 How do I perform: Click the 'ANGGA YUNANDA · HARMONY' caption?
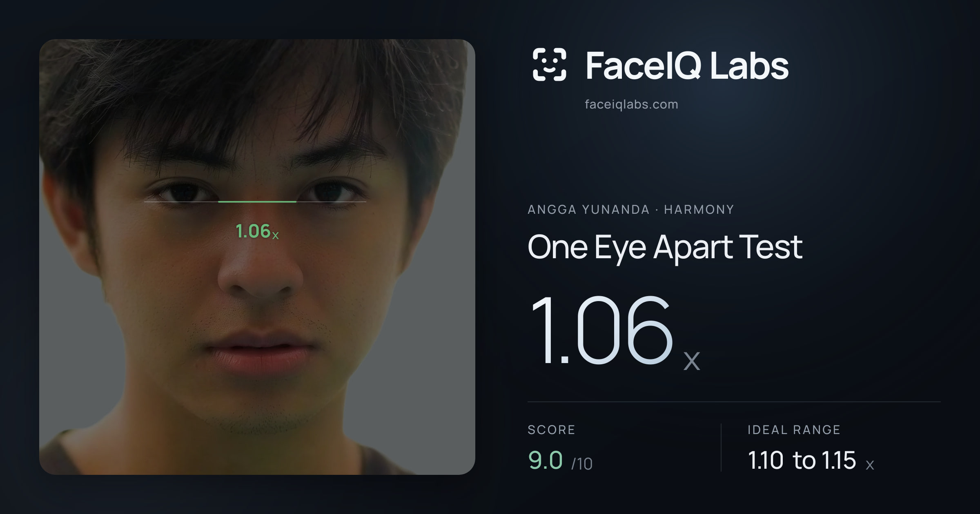click(631, 210)
